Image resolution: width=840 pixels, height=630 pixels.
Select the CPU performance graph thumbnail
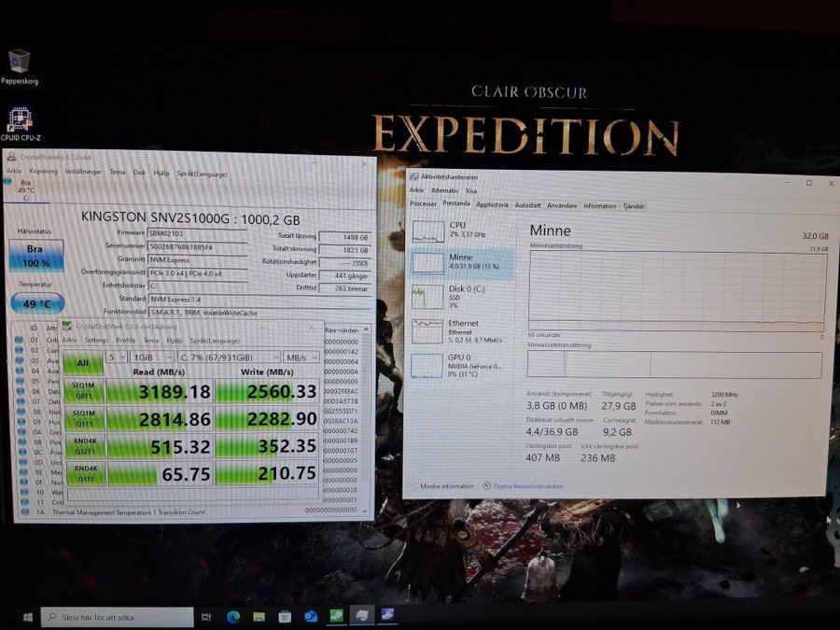(x=428, y=231)
